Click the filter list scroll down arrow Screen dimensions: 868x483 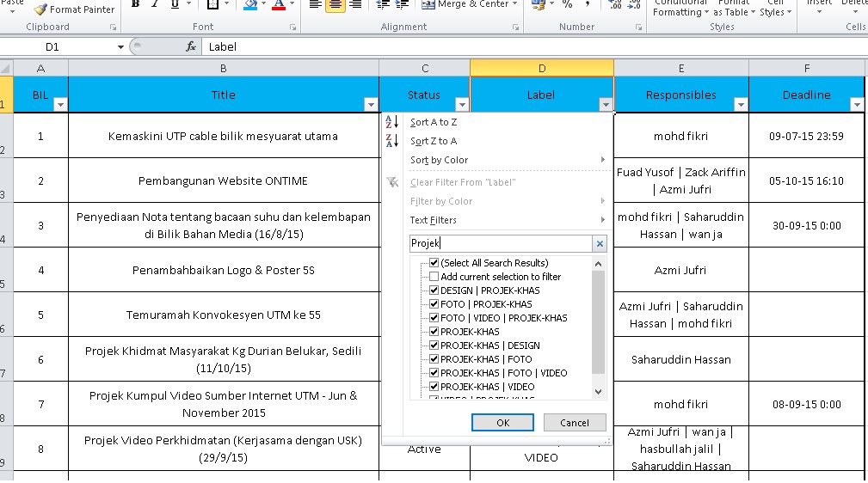pyautogui.click(x=598, y=392)
